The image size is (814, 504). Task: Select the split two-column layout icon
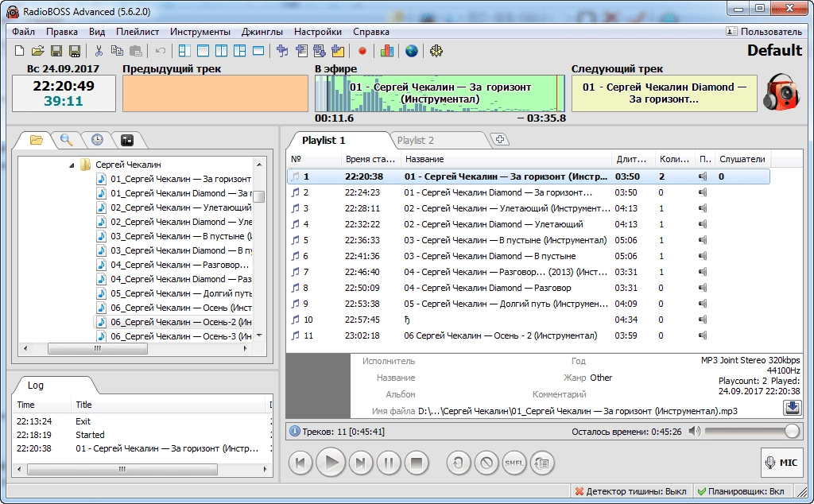(221, 51)
